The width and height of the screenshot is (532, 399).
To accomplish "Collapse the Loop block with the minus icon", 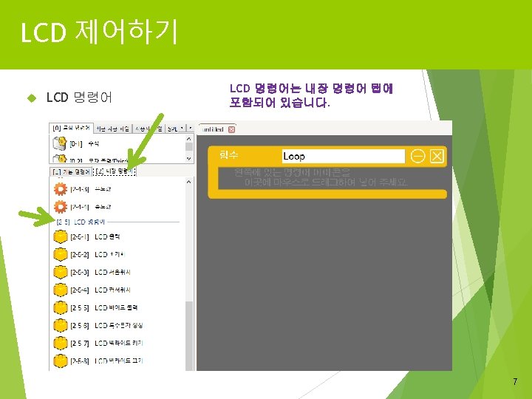I will click(x=417, y=156).
